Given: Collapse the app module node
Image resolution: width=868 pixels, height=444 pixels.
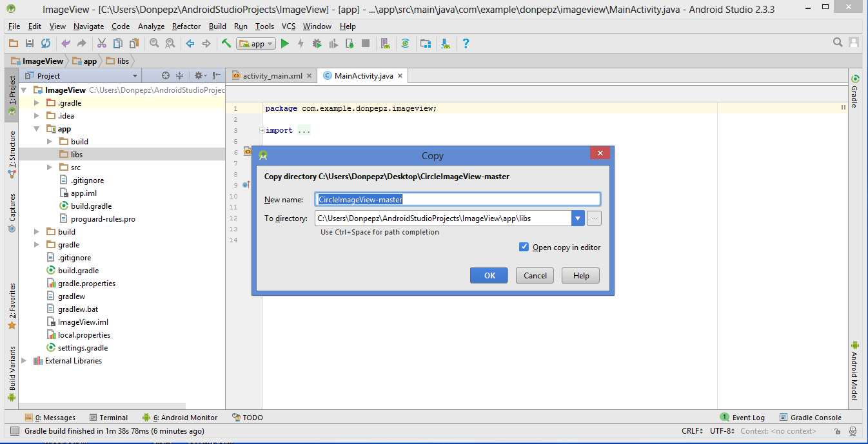Looking at the screenshot, I should [x=37, y=129].
